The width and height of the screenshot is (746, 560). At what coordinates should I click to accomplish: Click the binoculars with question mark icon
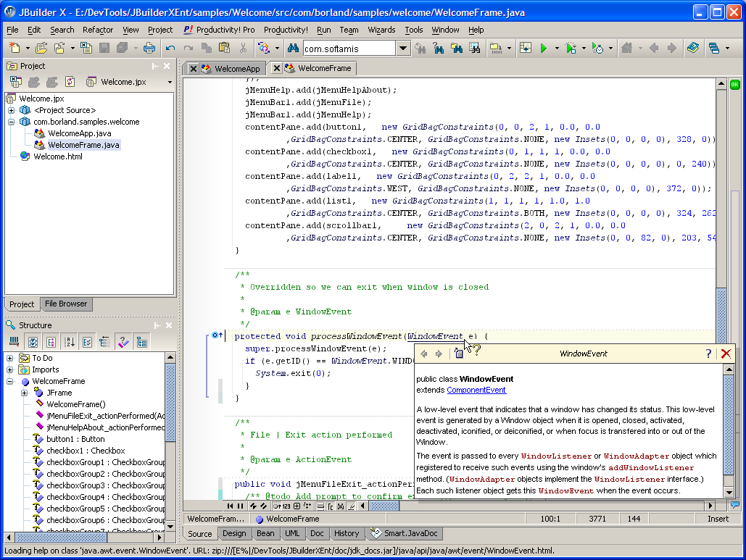click(x=438, y=48)
